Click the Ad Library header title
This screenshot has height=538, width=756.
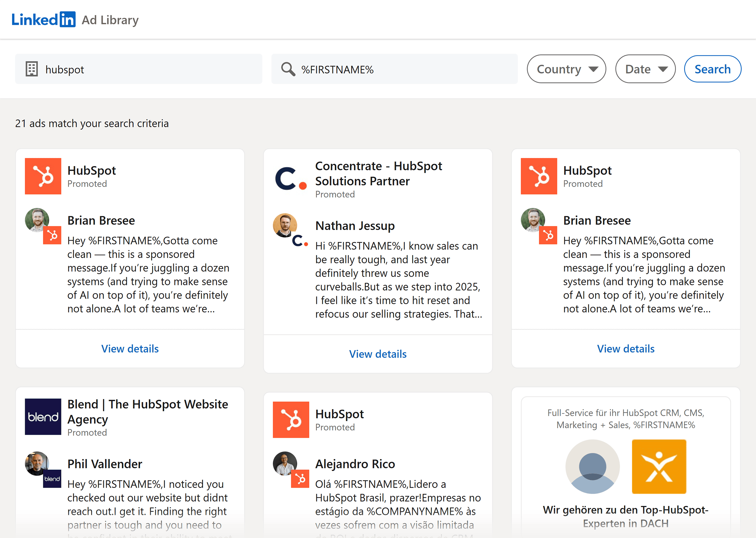(110, 20)
